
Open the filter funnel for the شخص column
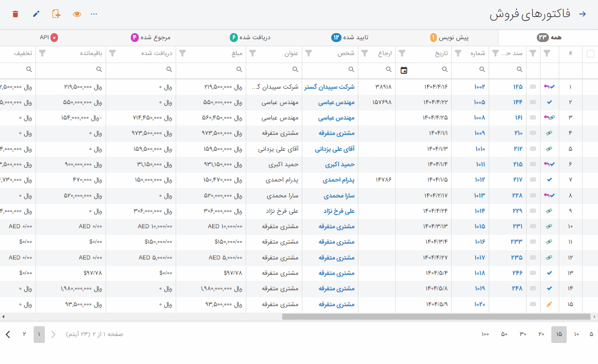pos(365,53)
